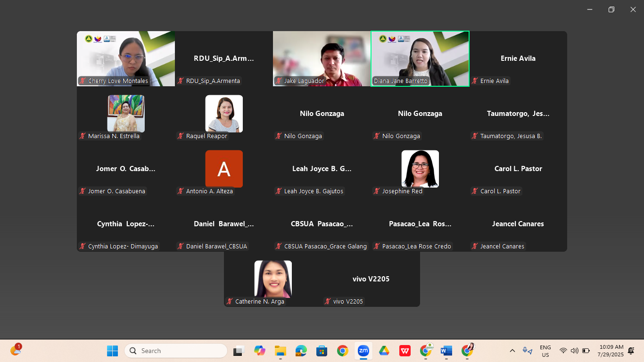Click the Zoom icon in the taskbar
The width and height of the screenshot is (644, 362).
click(363, 351)
